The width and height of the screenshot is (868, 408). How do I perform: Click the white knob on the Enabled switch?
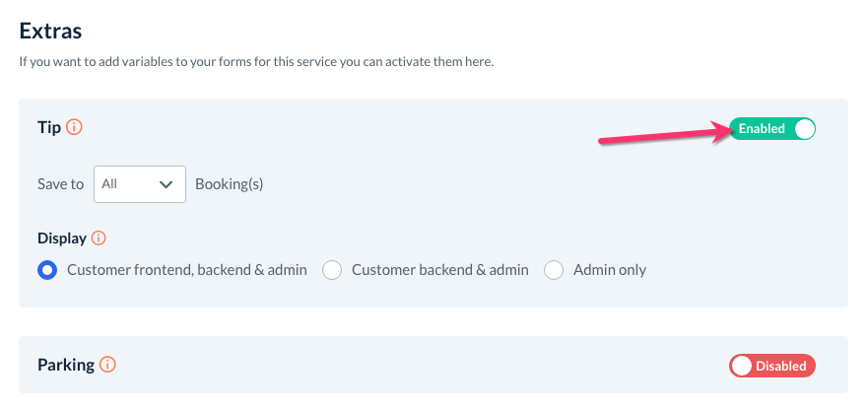coord(804,129)
